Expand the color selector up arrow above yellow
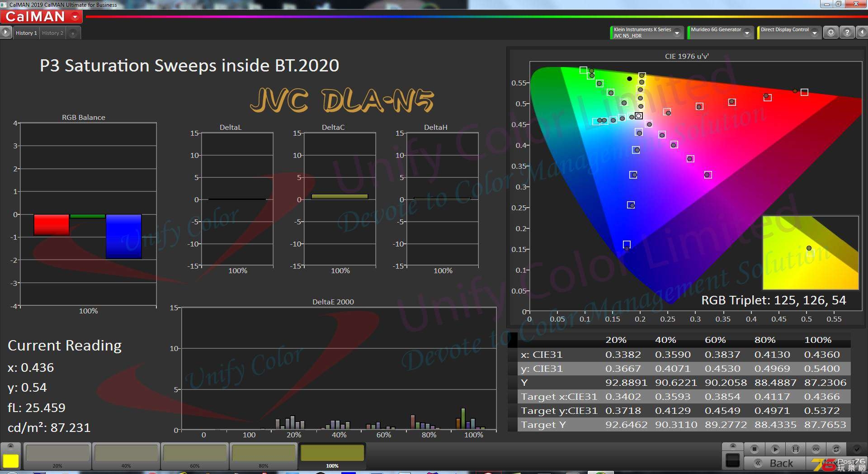 coord(11,446)
